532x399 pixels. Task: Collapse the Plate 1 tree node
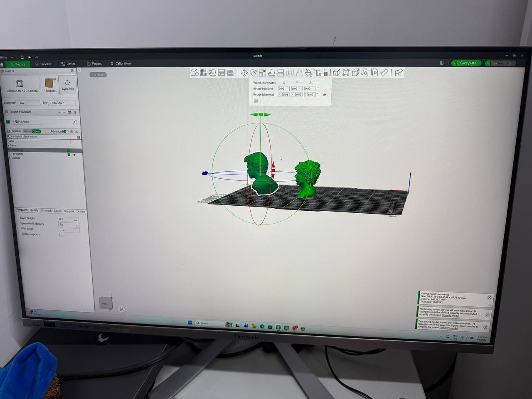click(x=8, y=145)
